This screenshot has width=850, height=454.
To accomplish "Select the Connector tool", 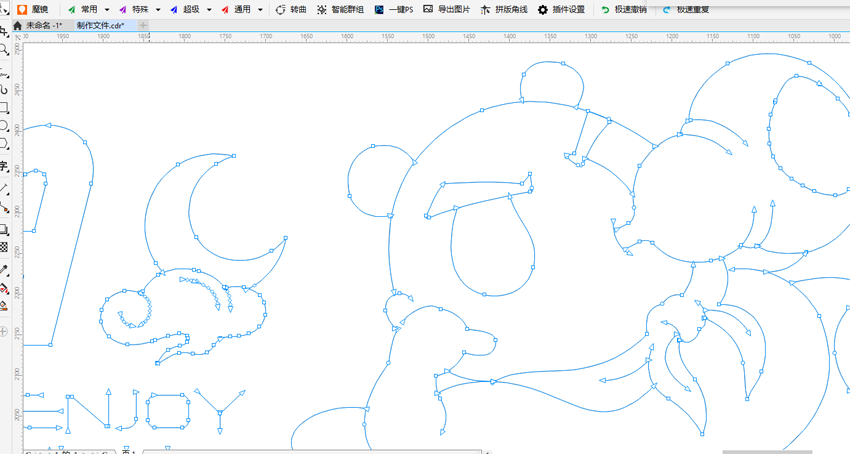I will (x=4, y=207).
